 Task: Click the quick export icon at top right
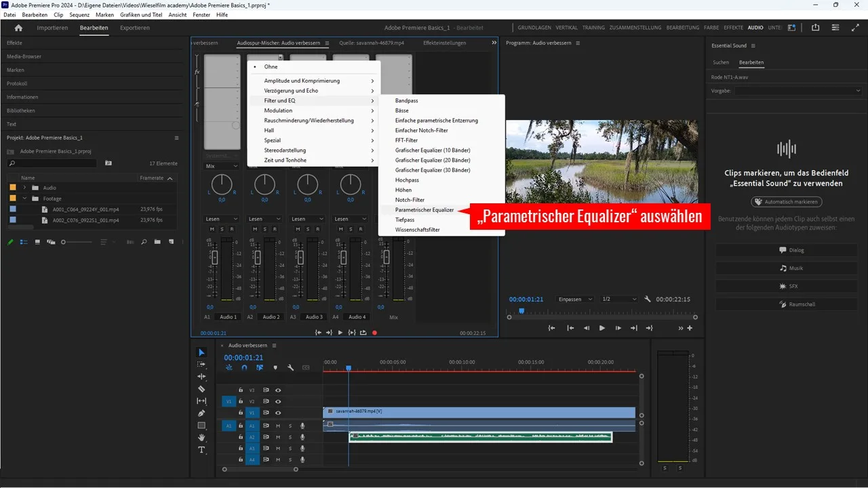(815, 28)
